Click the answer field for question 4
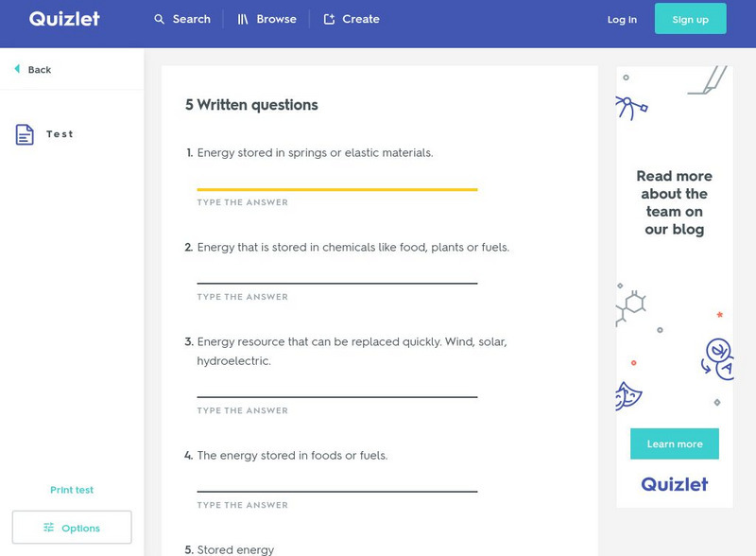This screenshot has width=756, height=556. pos(336,480)
